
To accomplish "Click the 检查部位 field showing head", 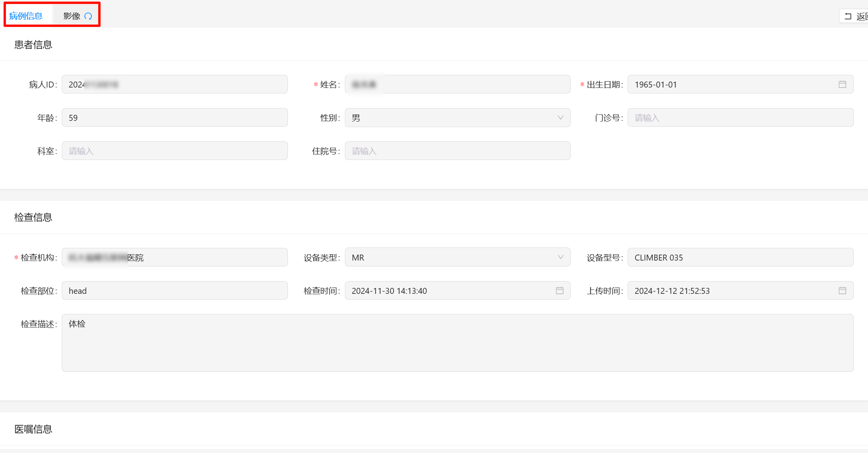I will click(x=174, y=291).
